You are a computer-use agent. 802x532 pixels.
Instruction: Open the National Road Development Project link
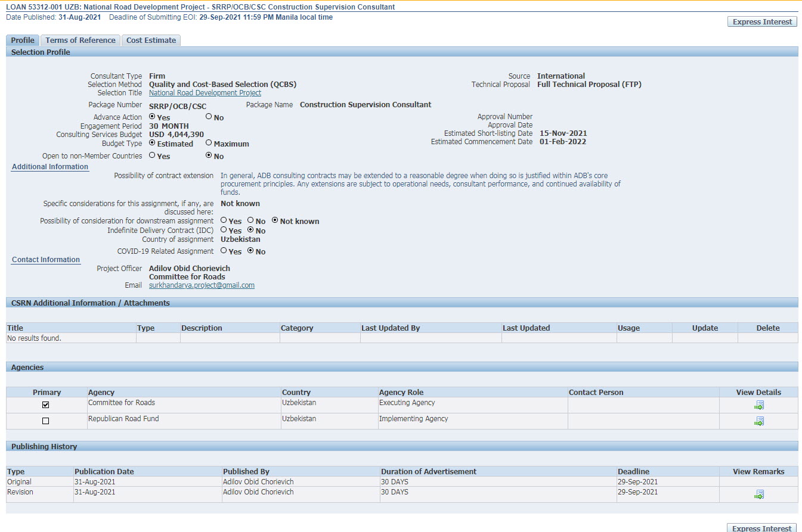[205, 93]
